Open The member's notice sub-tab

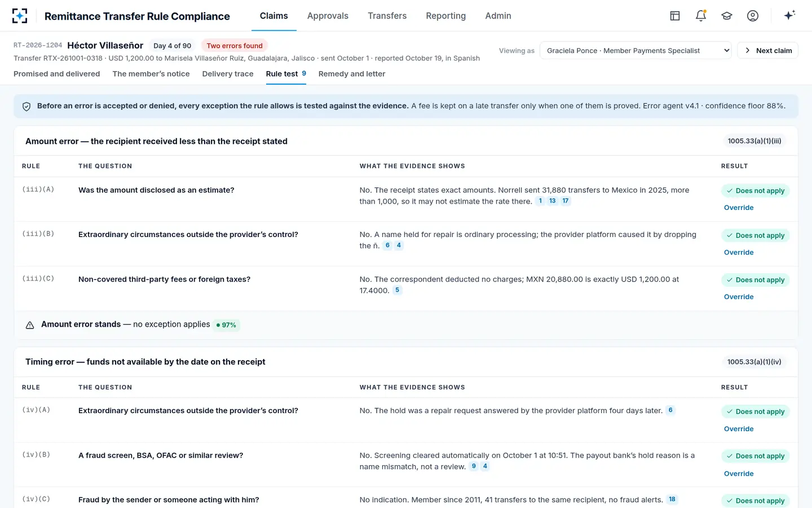151,74
